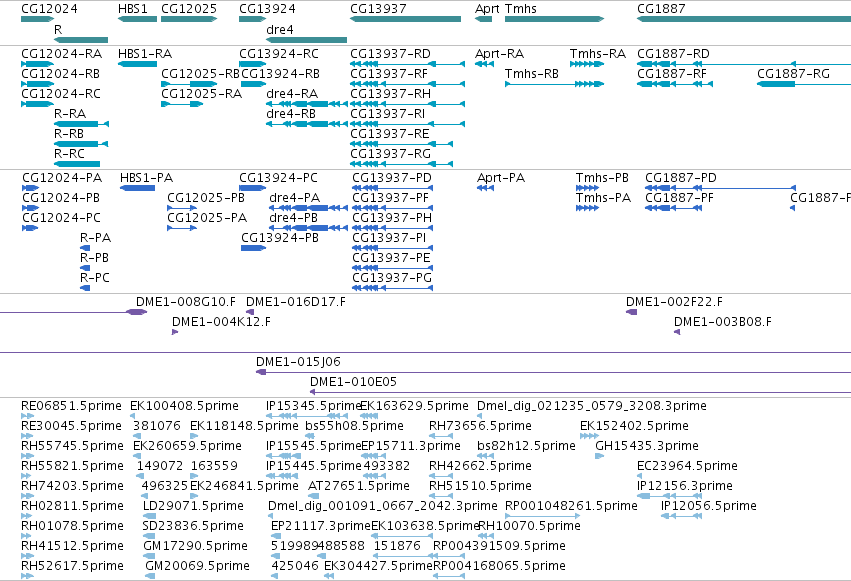
Task: Select transcript R-RC
Action: [x=69, y=155]
